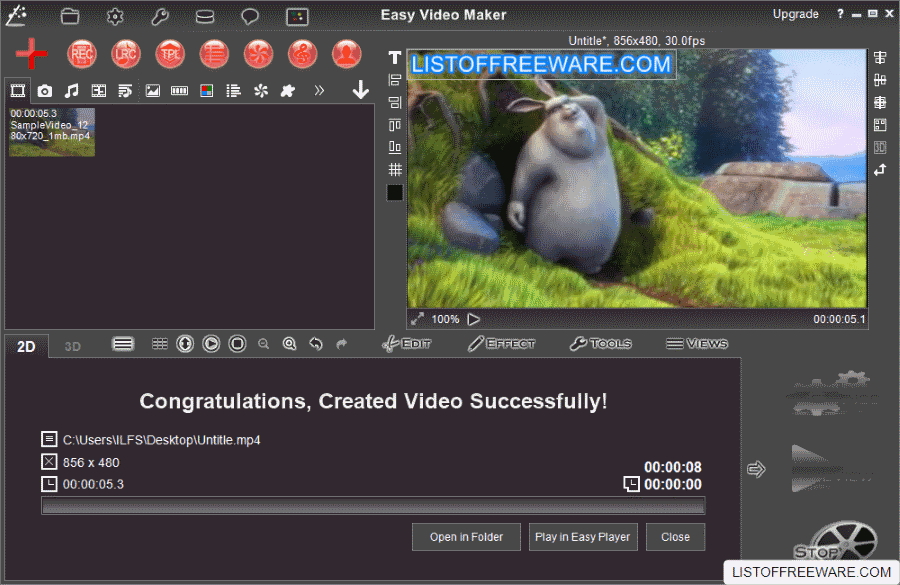Open the TOOLS menu
Viewport: 900px width, 585px height.
[x=601, y=344]
